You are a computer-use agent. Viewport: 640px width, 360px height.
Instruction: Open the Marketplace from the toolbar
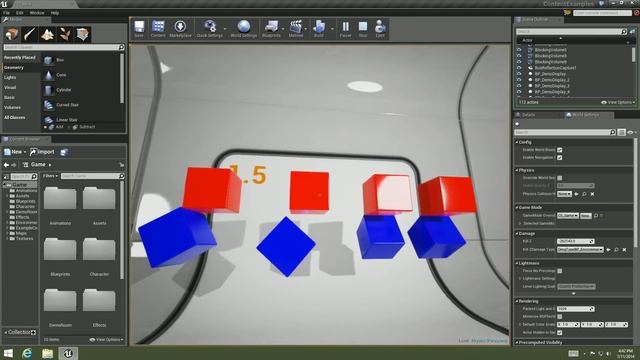[180, 29]
